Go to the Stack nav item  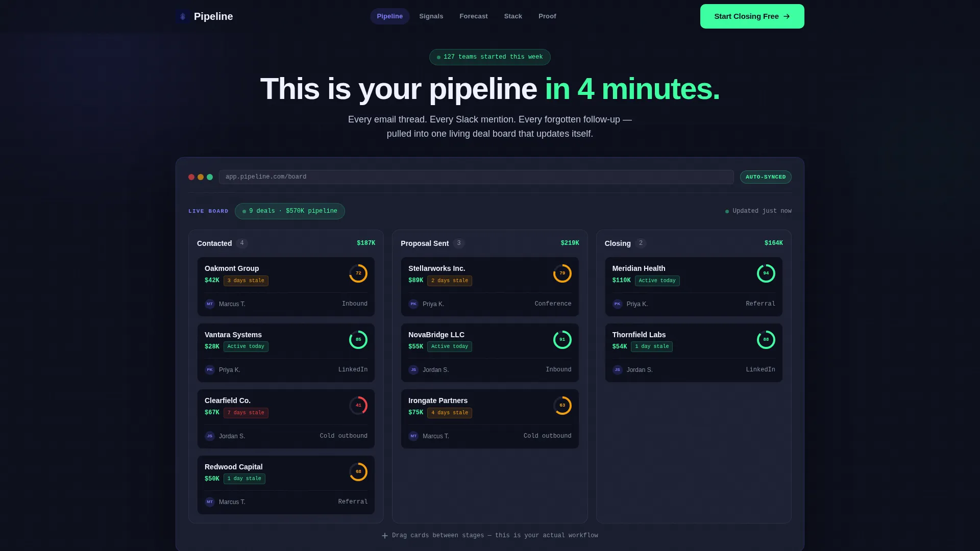(512, 16)
